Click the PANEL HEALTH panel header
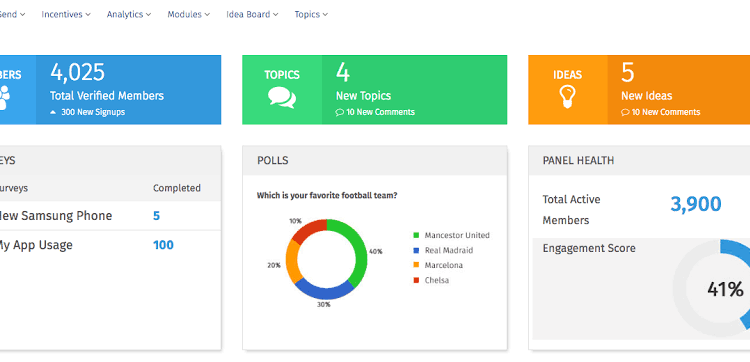Viewport: 750px width, 362px height. 639,160
